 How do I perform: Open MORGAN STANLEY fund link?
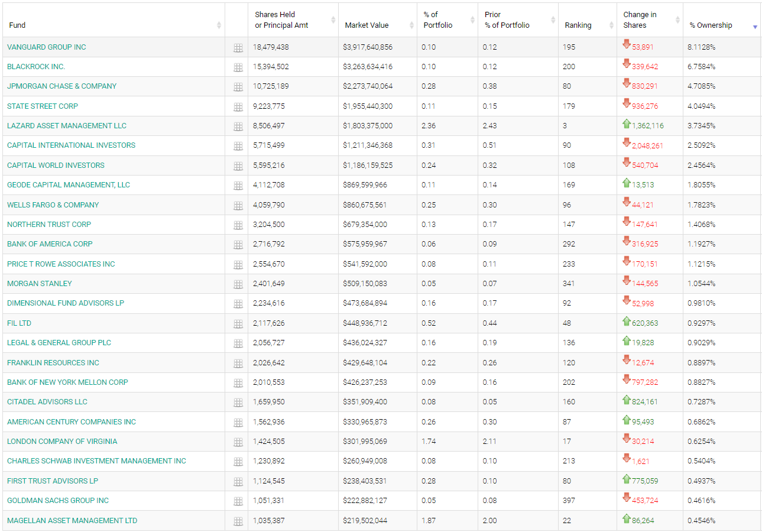[x=40, y=284]
